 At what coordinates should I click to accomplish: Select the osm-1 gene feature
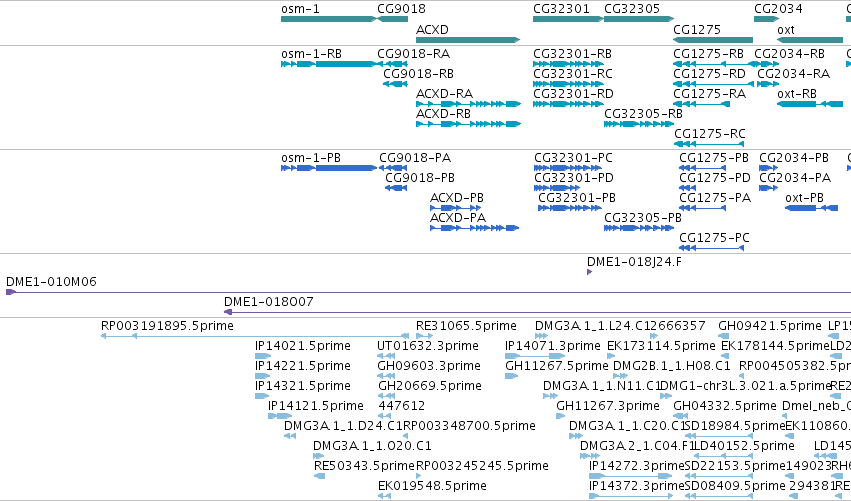tap(329, 19)
